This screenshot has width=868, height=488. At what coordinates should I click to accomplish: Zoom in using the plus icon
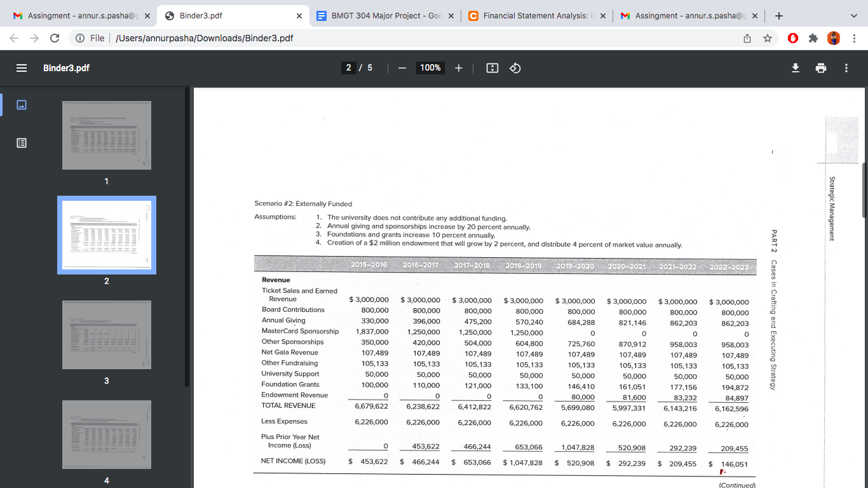pyautogui.click(x=458, y=68)
